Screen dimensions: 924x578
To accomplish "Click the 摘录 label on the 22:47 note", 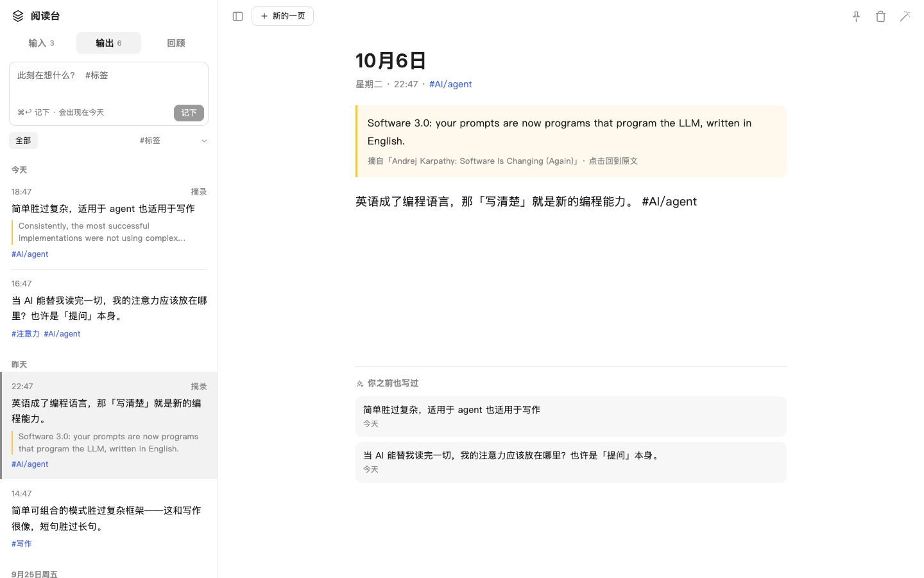I will pos(199,387).
